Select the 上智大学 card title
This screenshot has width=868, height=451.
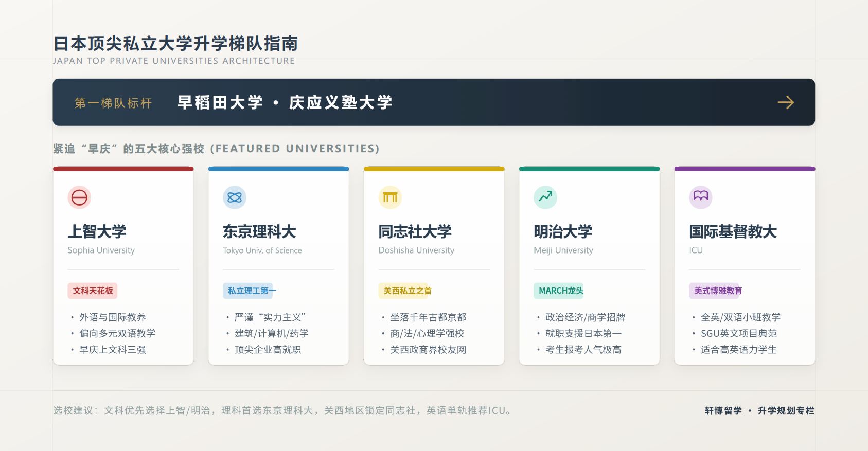[x=97, y=231]
